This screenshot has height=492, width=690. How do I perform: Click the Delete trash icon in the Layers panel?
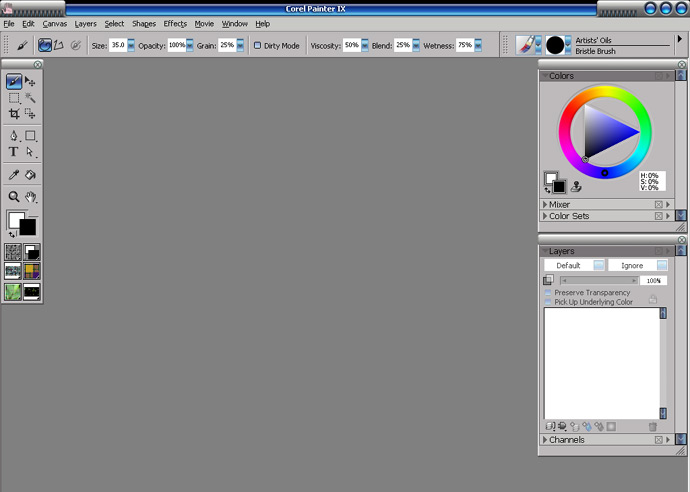(x=653, y=426)
